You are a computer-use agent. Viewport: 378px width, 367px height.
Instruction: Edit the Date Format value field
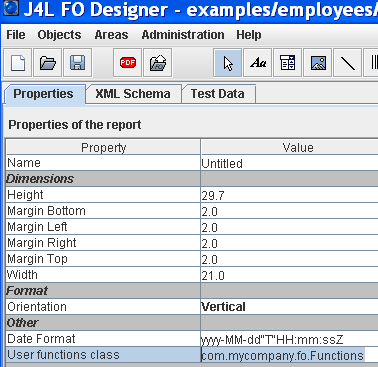(x=289, y=339)
